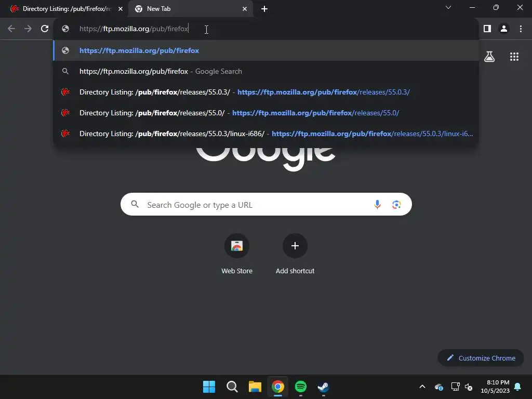
Task: Click the magnifier icon in search box
Action: [x=135, y=204]
